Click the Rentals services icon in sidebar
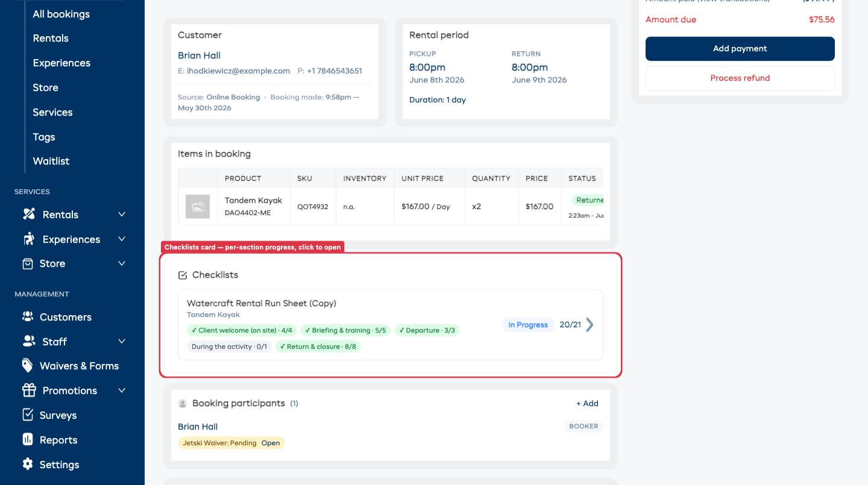The width and height of the screenshot is (868, 485). [28, 214]
